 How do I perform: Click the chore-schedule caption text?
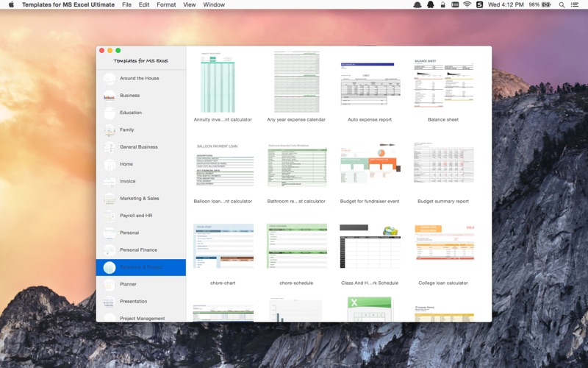(x=296, y=283)
